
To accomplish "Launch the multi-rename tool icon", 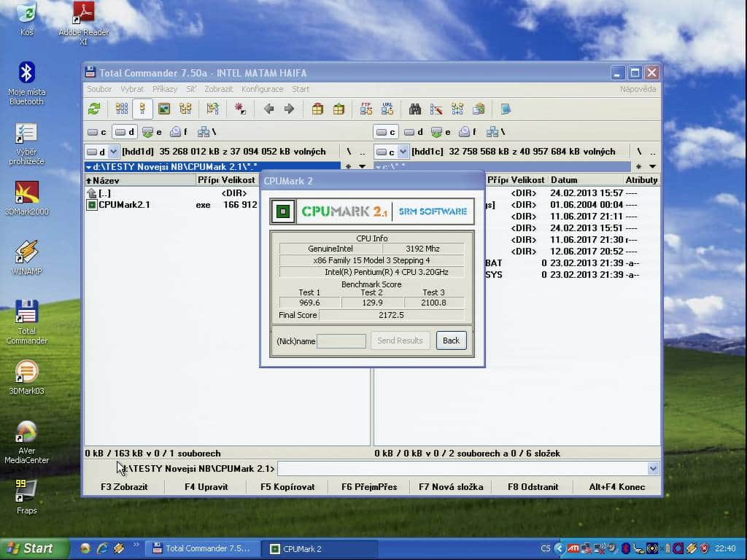I will (x=436, y=109).
